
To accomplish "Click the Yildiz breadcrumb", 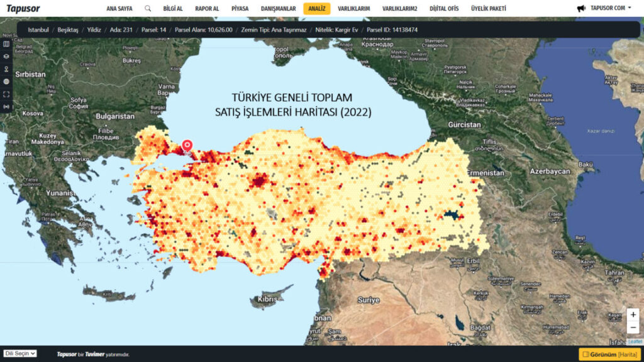I will 94,30.
